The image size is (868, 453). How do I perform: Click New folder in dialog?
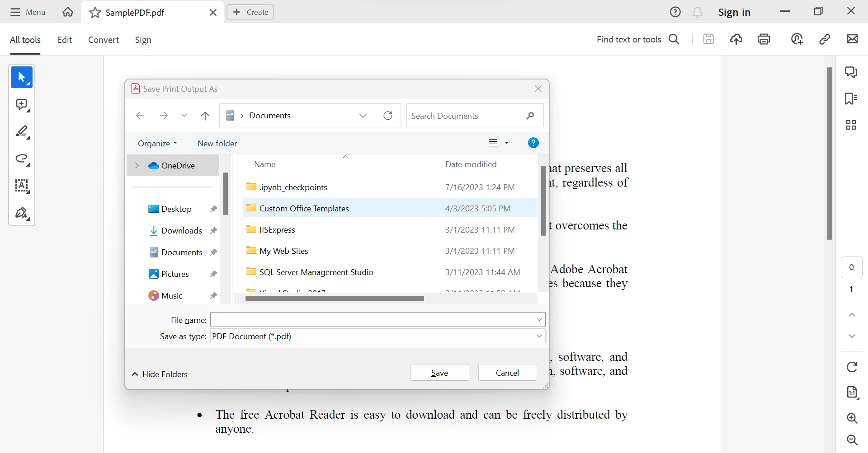(x=217, y=143)
